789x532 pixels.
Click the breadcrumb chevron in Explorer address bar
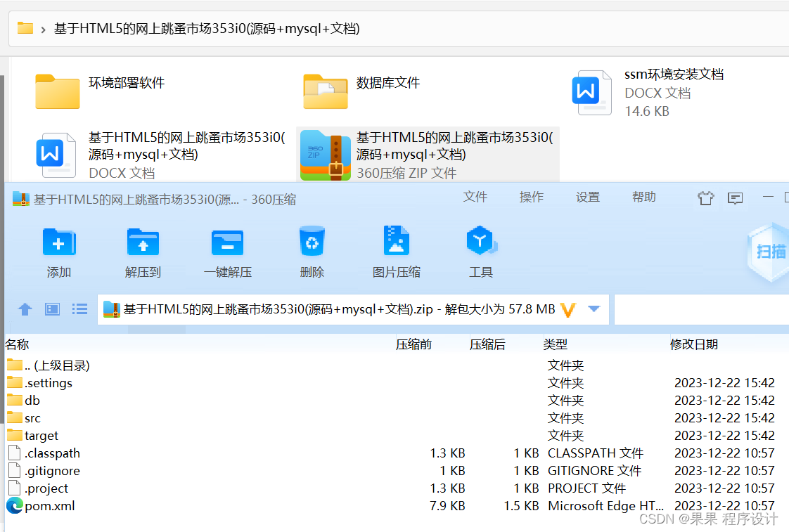tap(44, 29)
